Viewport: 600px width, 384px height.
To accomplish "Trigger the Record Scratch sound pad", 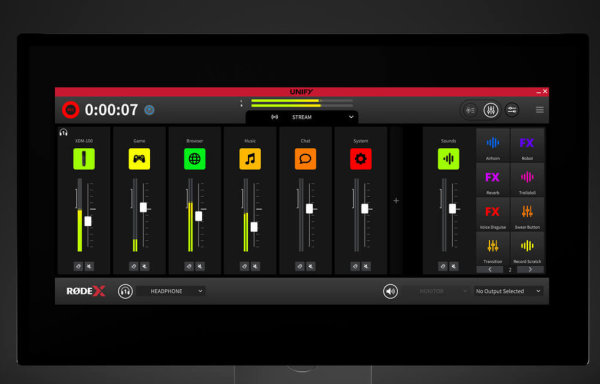I will (x=527, y=248).
